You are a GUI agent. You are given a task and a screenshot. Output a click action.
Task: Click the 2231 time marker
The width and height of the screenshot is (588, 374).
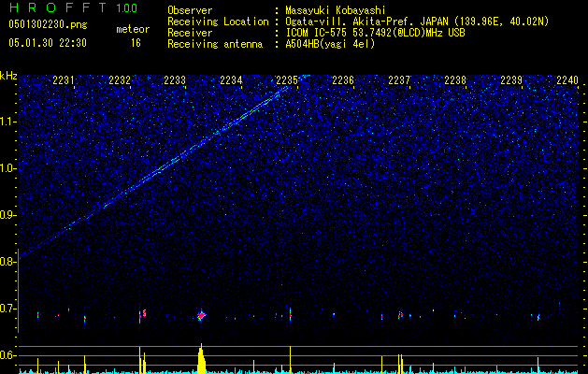64,80
